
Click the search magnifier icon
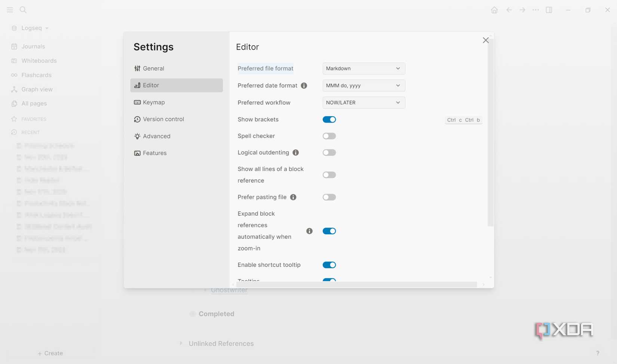click(23, 10)
